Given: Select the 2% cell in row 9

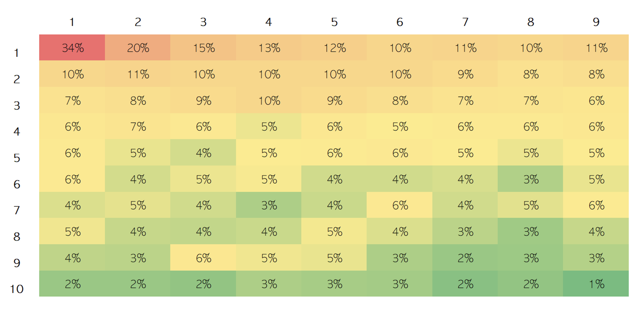Looking at the screenshot, I should (x=465, y=258).
